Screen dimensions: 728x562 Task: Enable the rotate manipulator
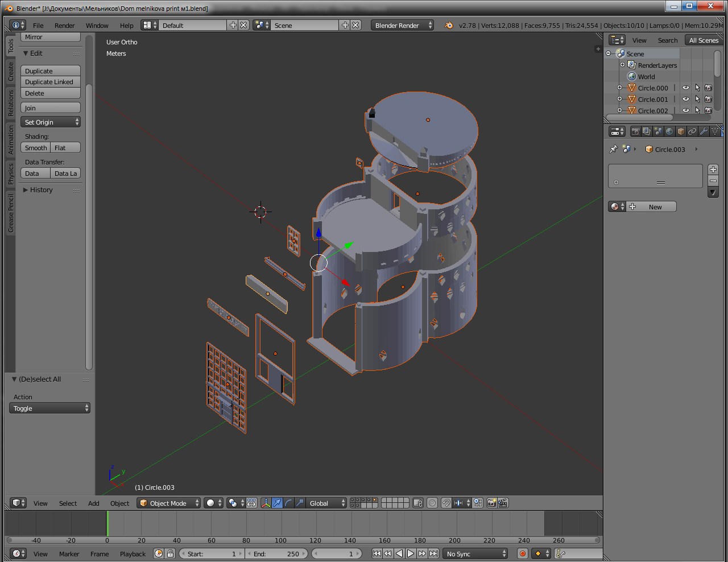288,503
